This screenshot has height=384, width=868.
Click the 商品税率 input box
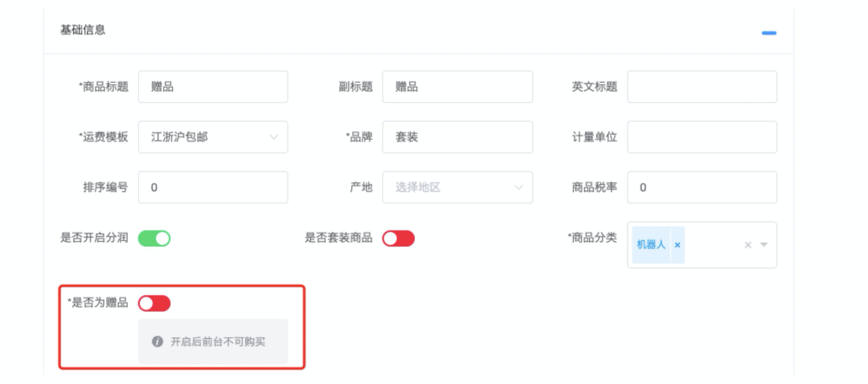click(702, 187)
